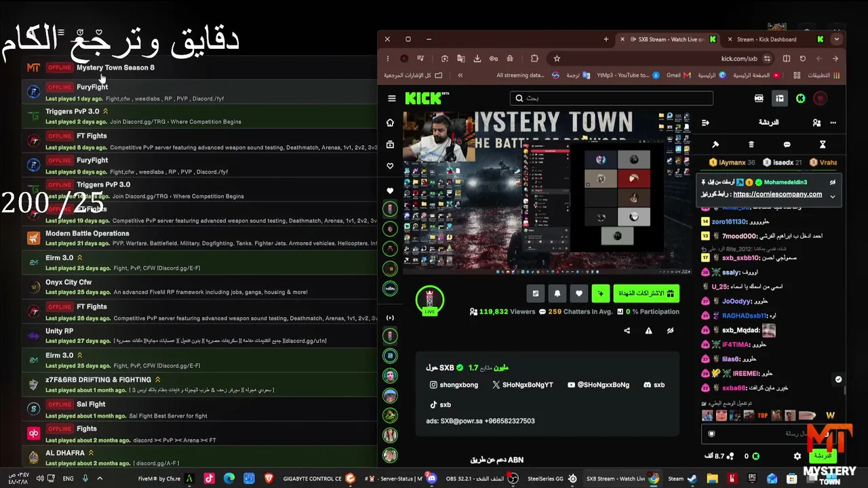The height and width of the screenshot is (488, 868).
Task: Open a new browser tab
Action: point(606,39)
